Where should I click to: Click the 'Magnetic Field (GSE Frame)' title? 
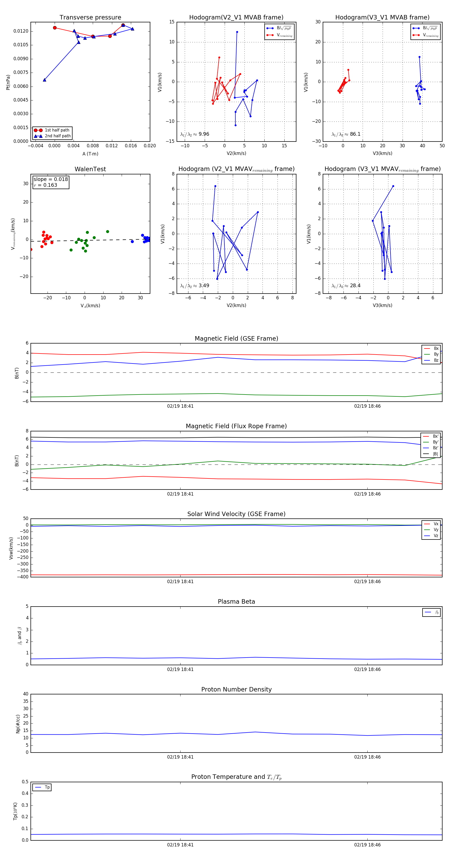tap(236, 339)
